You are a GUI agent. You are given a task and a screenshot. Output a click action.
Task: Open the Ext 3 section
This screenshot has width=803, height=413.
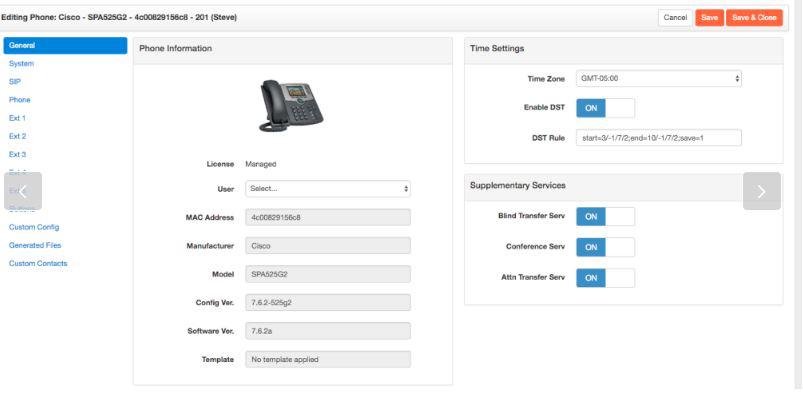17,154
